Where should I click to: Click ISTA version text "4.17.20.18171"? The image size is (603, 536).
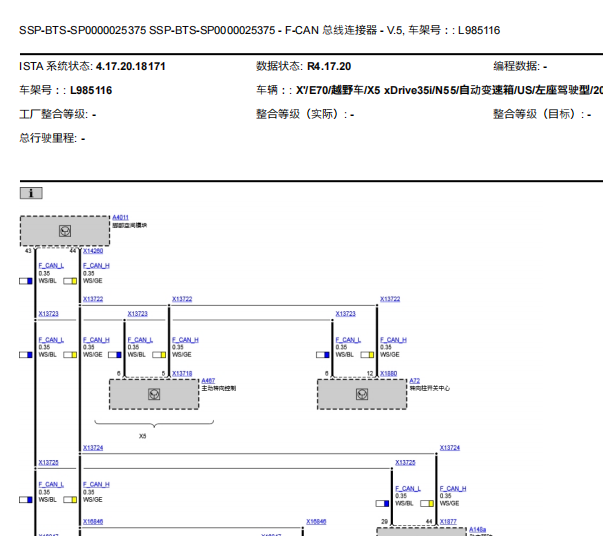[x=131, y=67]
